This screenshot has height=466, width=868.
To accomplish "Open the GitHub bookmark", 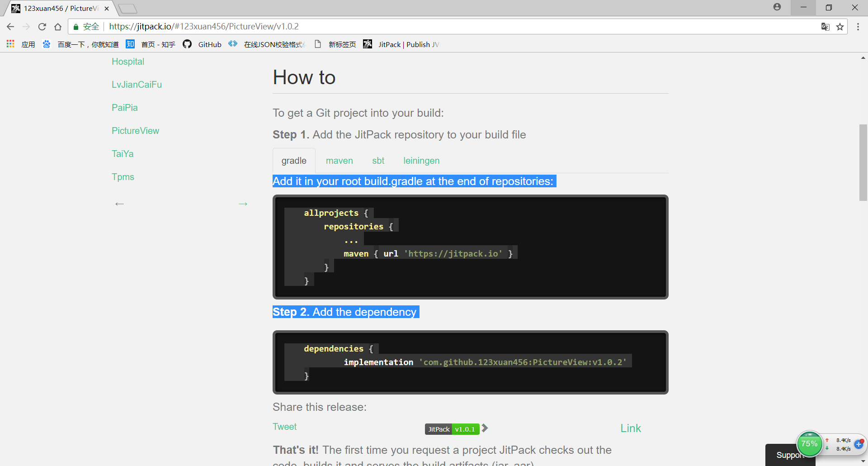I will tap(202, 44).
